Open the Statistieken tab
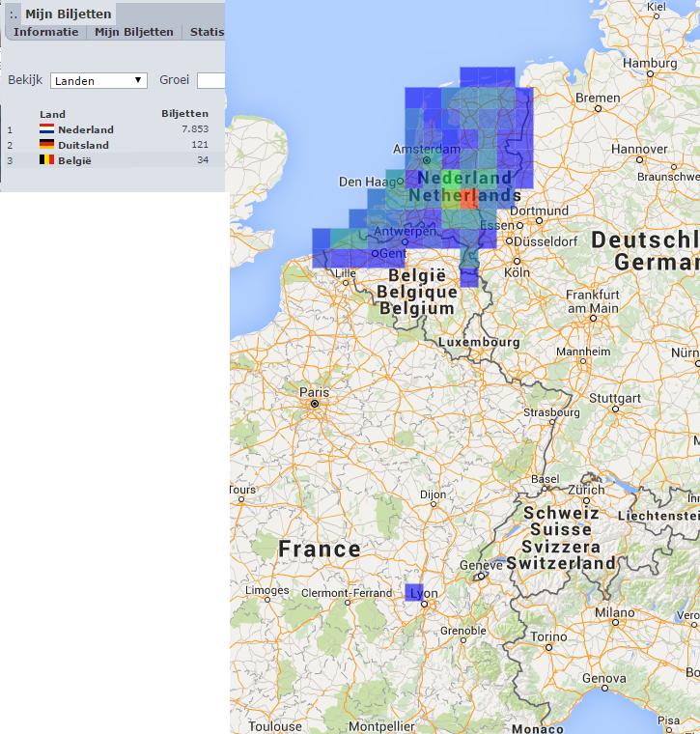This screenshot has height=734, width=700. pyautogui.click(x=207, y=32)
